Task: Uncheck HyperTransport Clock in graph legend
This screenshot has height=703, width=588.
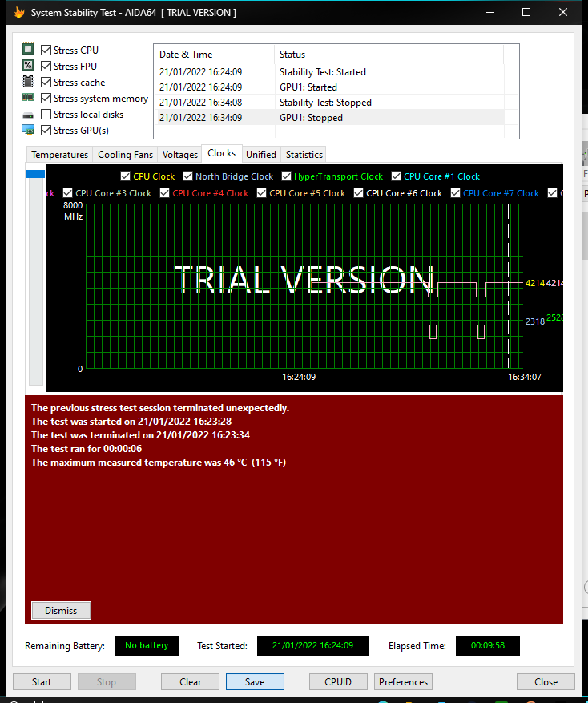Action: (286, 176)
